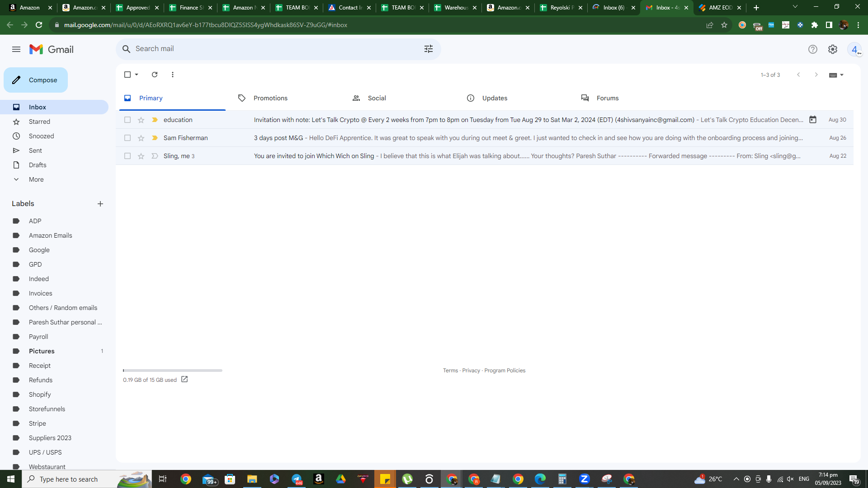Open the Starred folder
Image resolution: width=868 pixels, height=488 pixels.
(x=54, y=122)
